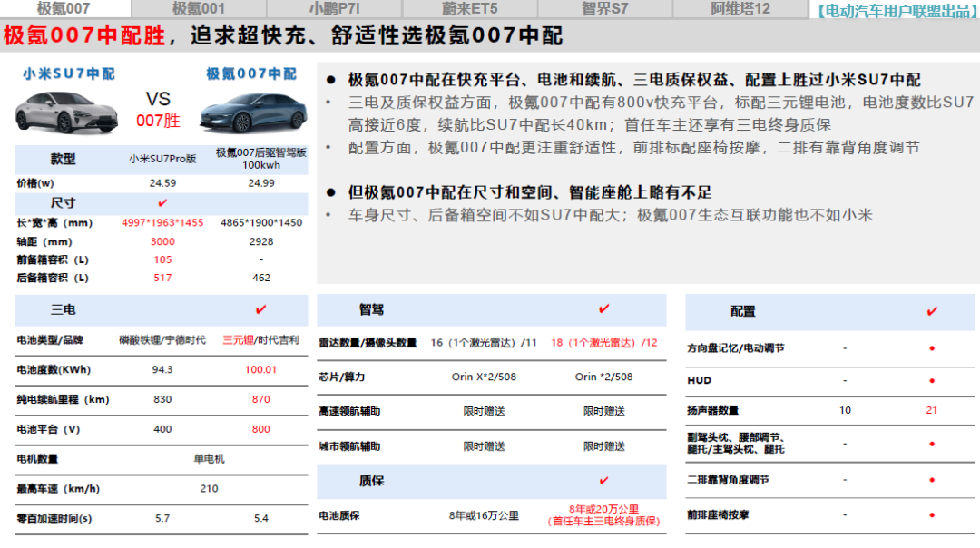Click the 100.01 battery capacity value
This screenshot has height=548, width=980.
pyautogui.click(x=260, y=369)
